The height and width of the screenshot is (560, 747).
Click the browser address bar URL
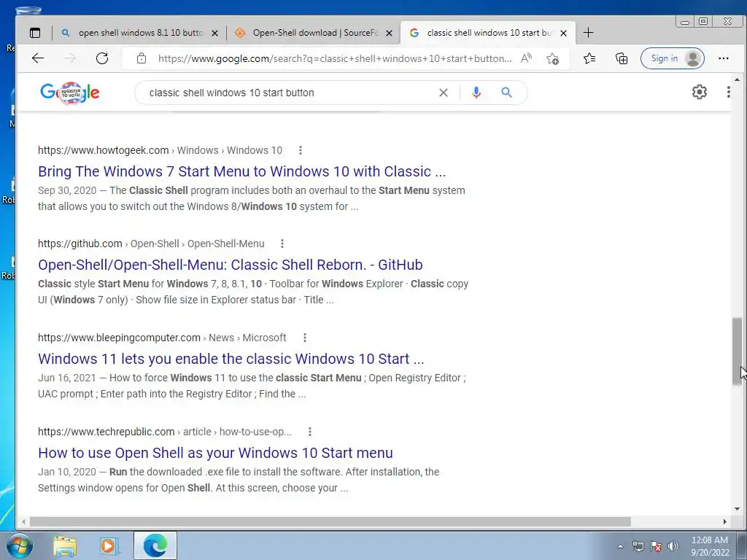click(x=335, y=58)
